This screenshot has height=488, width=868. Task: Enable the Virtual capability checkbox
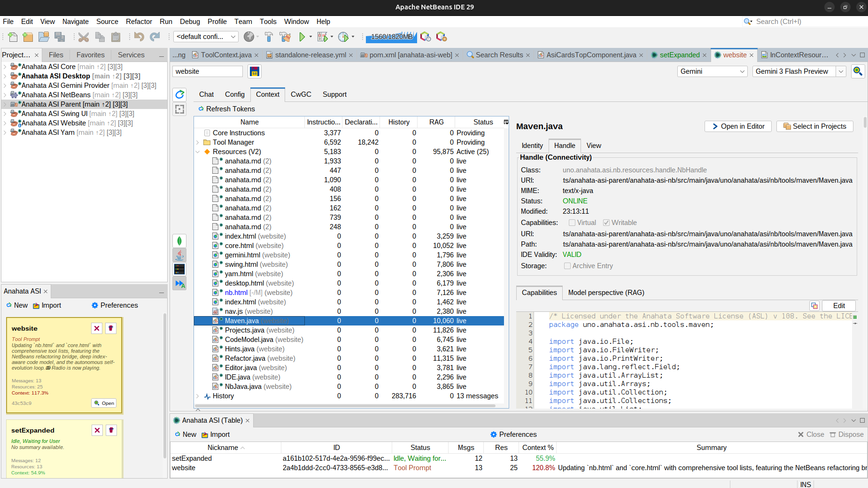(x=571, y=222)
